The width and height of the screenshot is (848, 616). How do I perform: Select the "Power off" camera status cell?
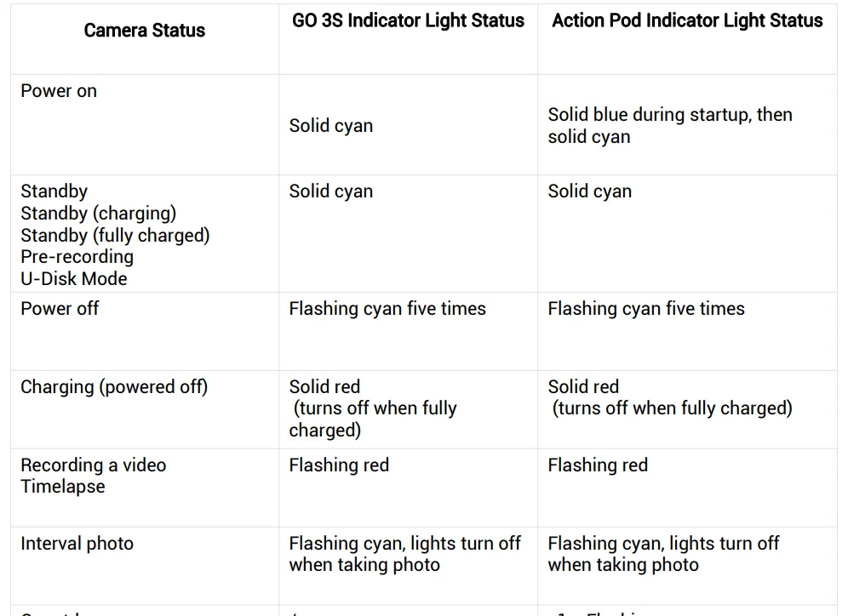click(60, 309)
